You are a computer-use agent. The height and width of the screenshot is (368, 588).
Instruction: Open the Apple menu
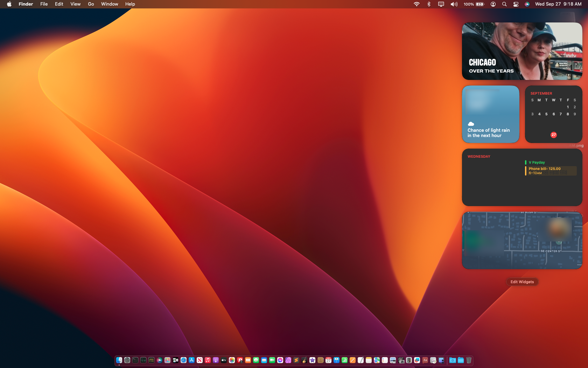(9, 4)
